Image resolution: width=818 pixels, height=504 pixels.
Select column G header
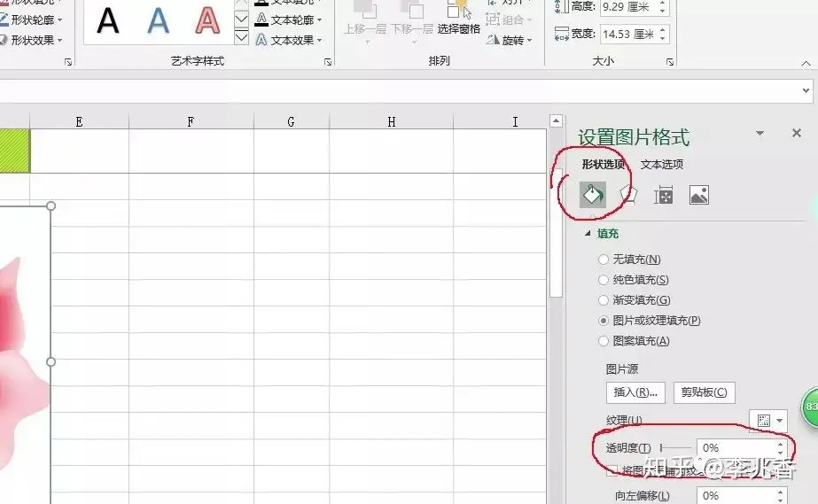pos(291,121)
